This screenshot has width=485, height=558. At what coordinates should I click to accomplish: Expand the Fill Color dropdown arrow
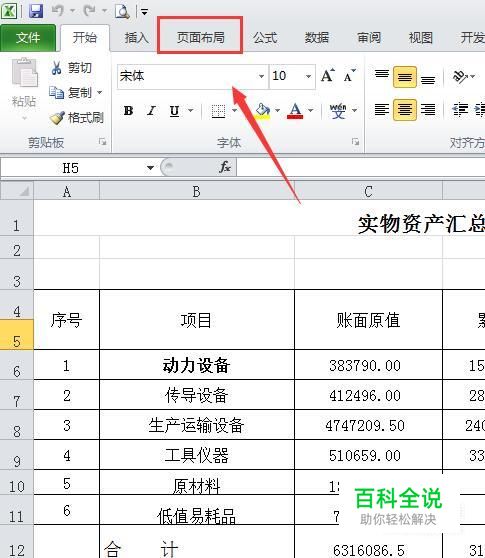(278, 111)
